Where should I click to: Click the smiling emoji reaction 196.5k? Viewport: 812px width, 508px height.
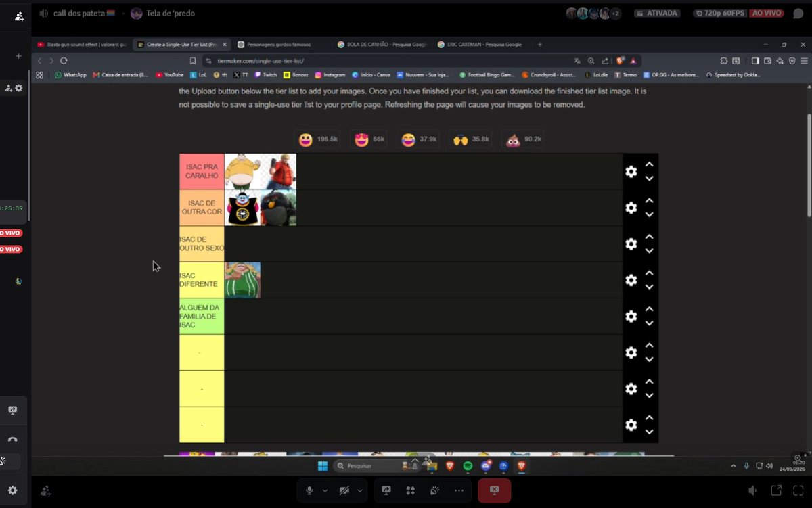tap(317, 139)
